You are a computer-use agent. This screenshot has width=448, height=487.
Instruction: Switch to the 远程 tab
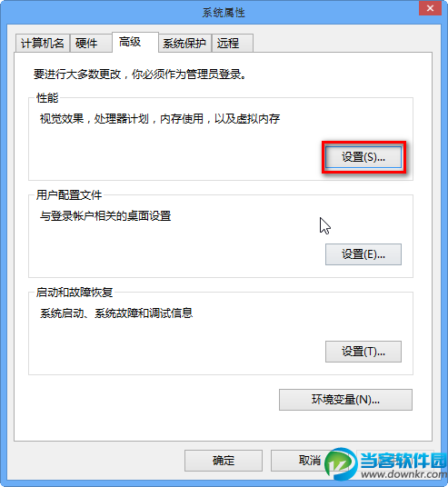[x=233, y=43]
